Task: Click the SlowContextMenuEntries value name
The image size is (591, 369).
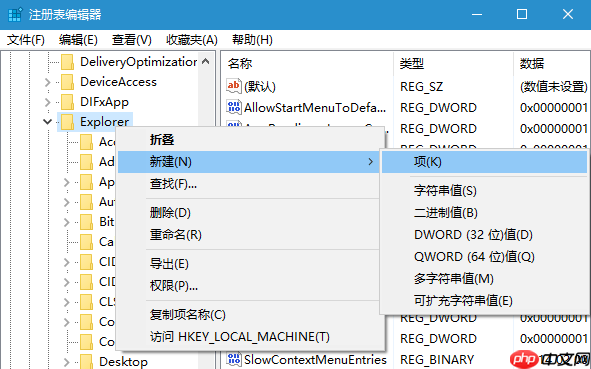Action: pyautogui.click(x=315, y=359)
